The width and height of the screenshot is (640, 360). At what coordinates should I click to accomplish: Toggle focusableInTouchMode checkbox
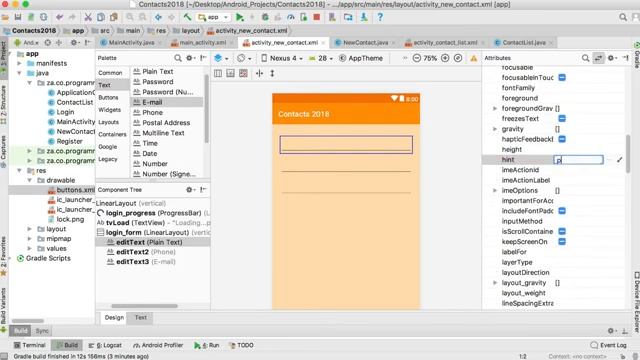click(562, 78)
